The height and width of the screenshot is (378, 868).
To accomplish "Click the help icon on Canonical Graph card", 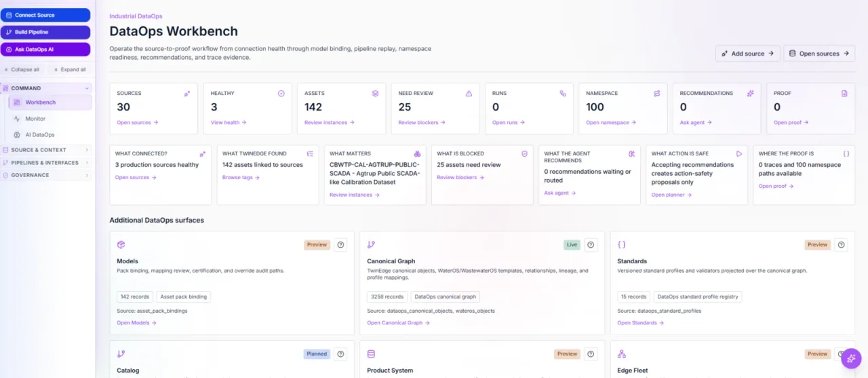I will pyautogui.click(x=591, y=245).
